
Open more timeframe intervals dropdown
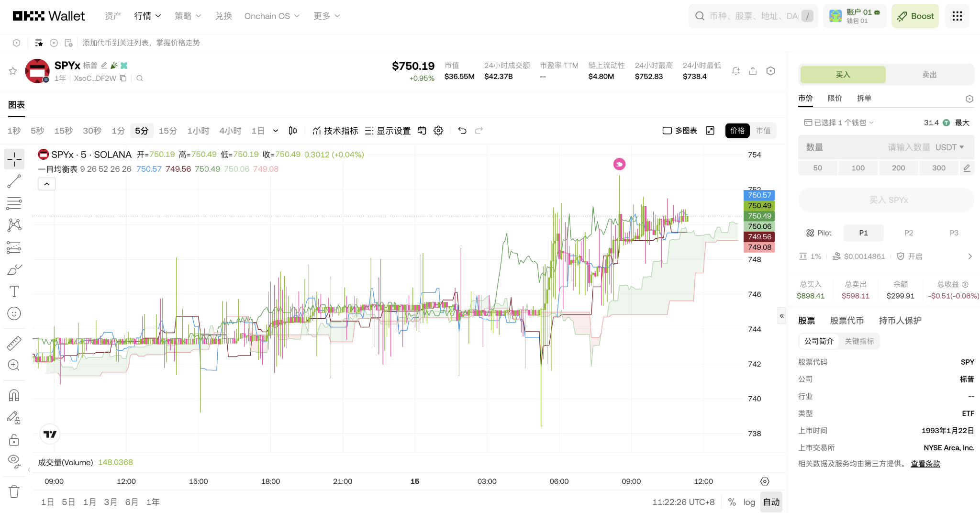click(x=276, y=131)
